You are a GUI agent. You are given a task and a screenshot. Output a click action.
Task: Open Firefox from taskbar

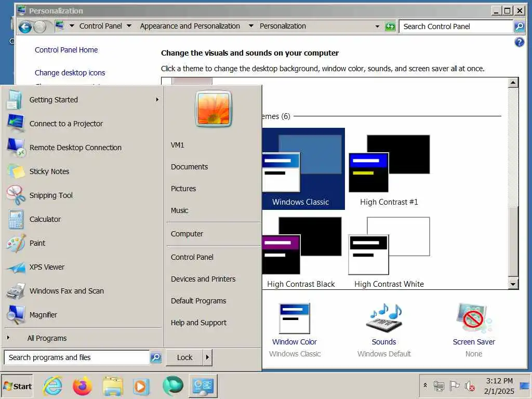tap(83, 386)
